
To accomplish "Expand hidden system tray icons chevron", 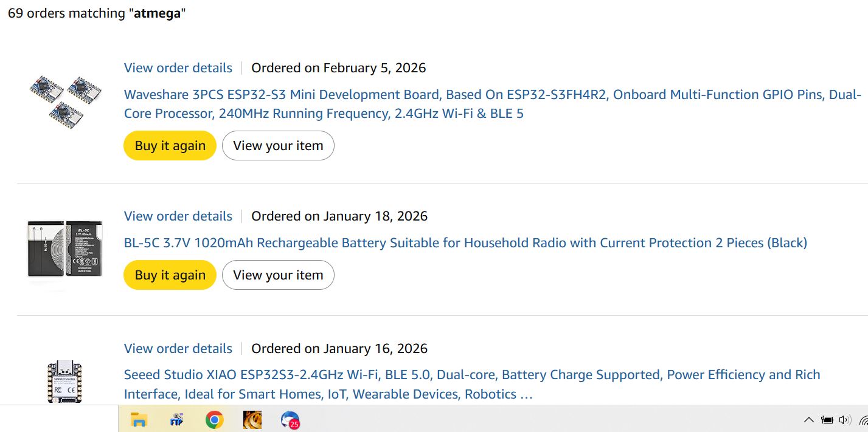I will pos(808,420).
